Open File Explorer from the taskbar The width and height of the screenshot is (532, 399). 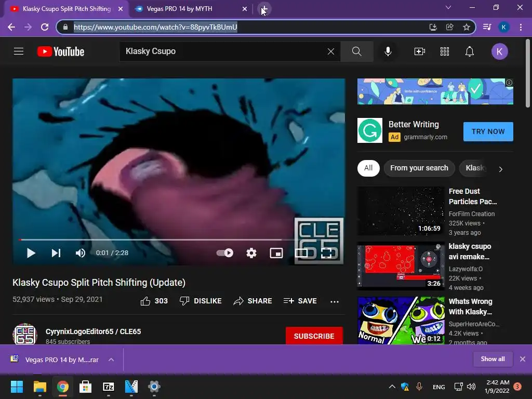coord(39,387)
